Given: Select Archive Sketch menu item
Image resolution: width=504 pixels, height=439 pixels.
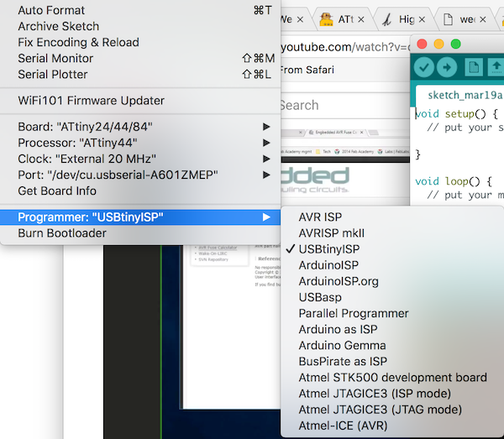Looking at the screenshot, I should (140, 26).
